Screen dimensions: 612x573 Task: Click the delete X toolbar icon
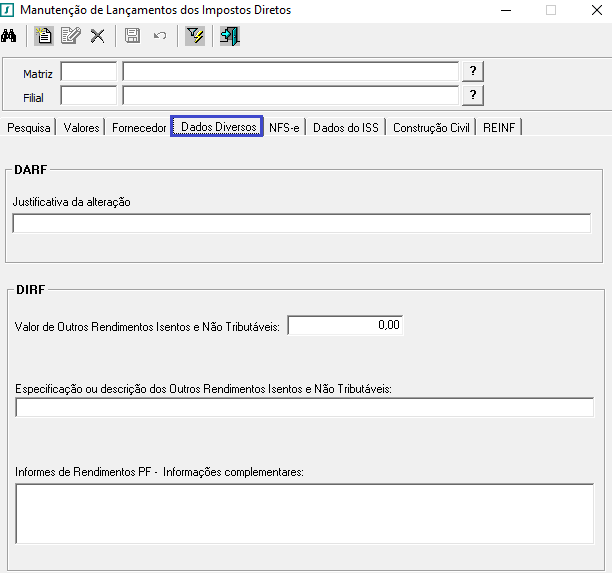coord(97,36)
